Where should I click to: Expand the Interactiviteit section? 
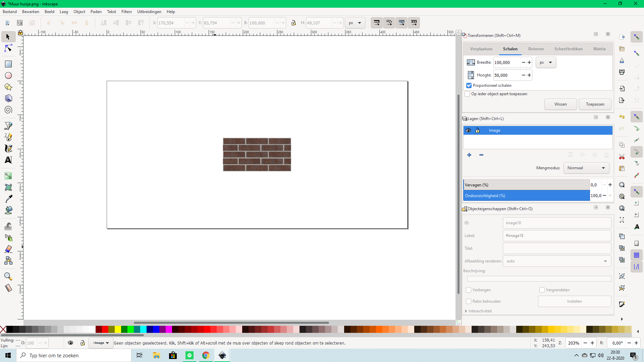(478, 311)
